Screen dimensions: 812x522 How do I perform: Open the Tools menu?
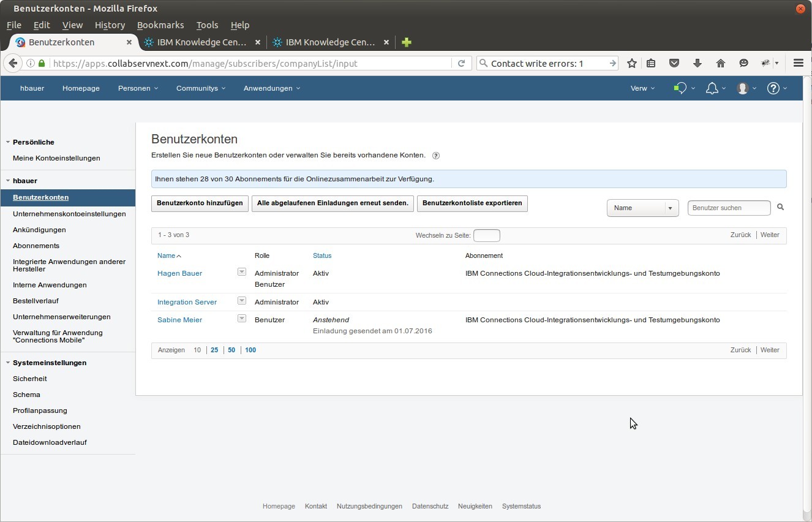(207, 25)
